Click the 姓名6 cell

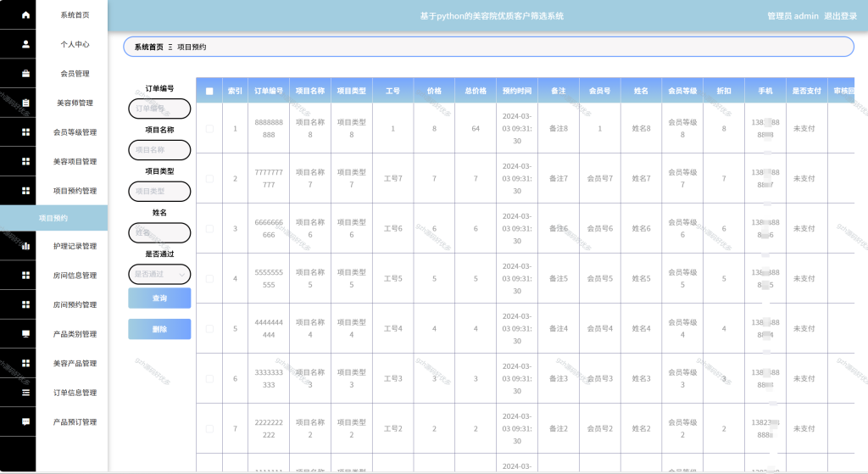coord(641,229)
